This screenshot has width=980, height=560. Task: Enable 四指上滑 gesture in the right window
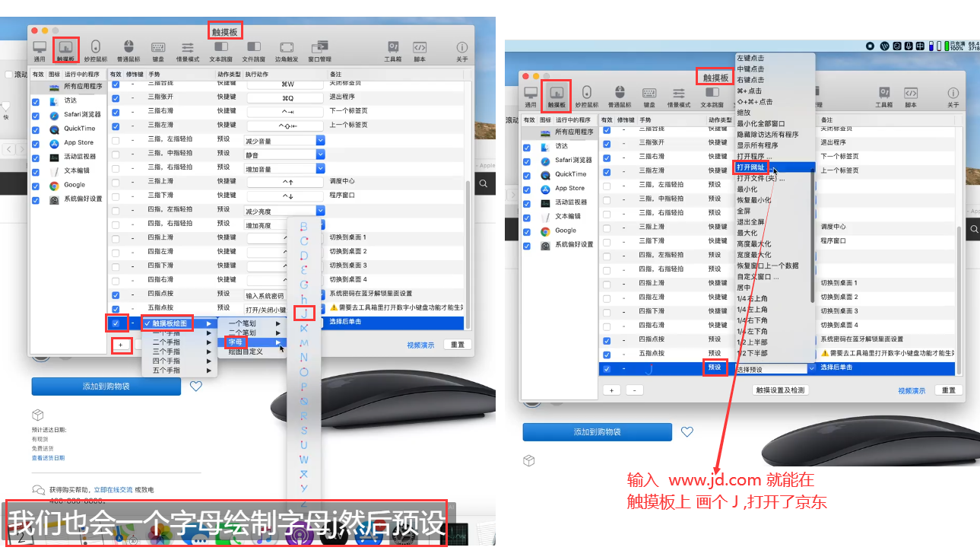click(607, 284)
